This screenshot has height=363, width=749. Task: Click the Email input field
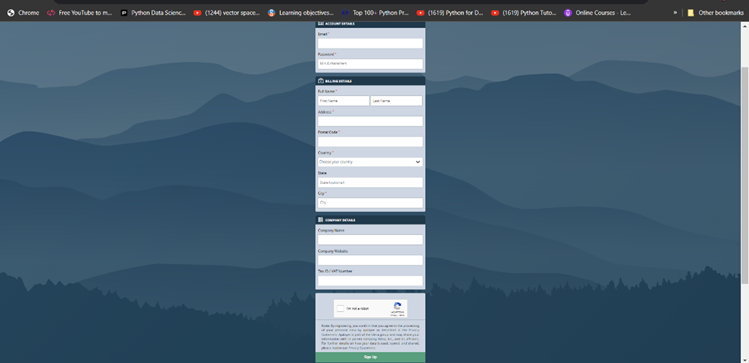tap(370, 43)
